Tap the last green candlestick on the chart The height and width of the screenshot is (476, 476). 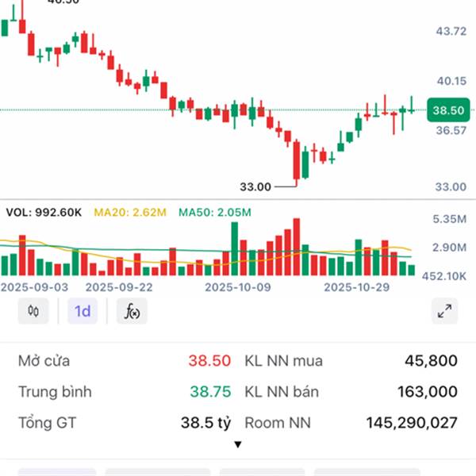(412, 105)
